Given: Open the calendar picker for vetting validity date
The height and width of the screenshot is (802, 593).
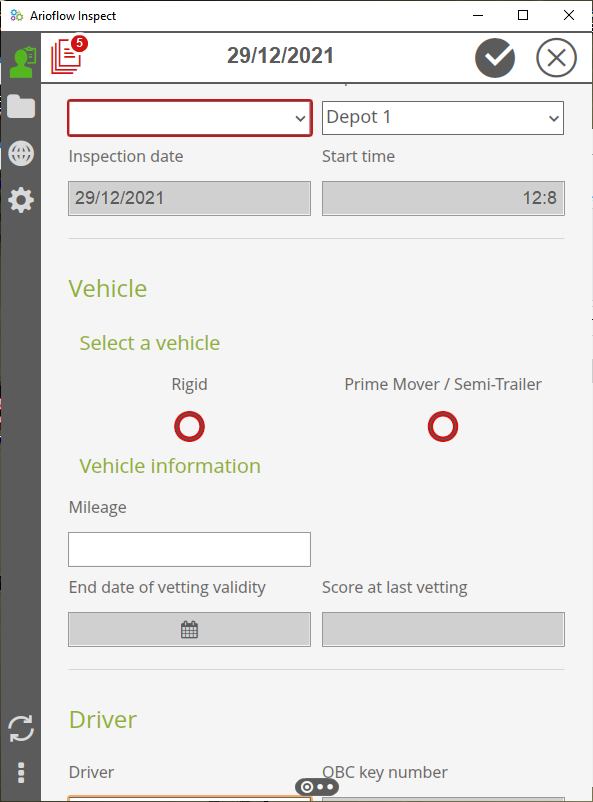Looking at the screenshot, I should coord(189,628).
